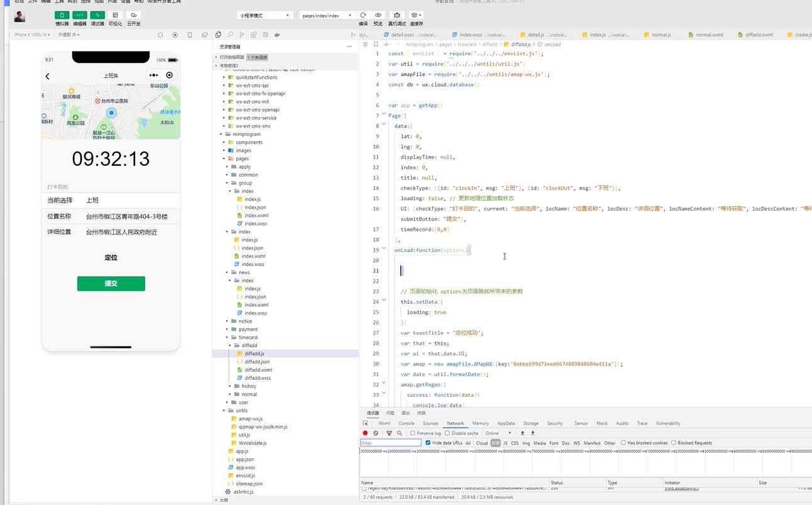Image resolution: width=812 pixels, height=505 pixels.
Task: Open the Storage tab
Action: (531, 423)
